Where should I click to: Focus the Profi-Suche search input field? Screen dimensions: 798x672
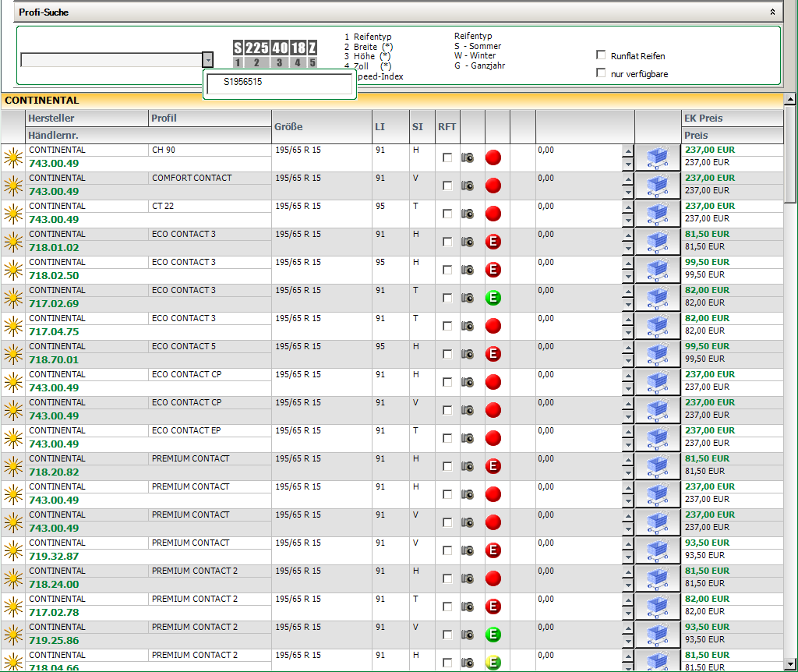tap(111, 59)
